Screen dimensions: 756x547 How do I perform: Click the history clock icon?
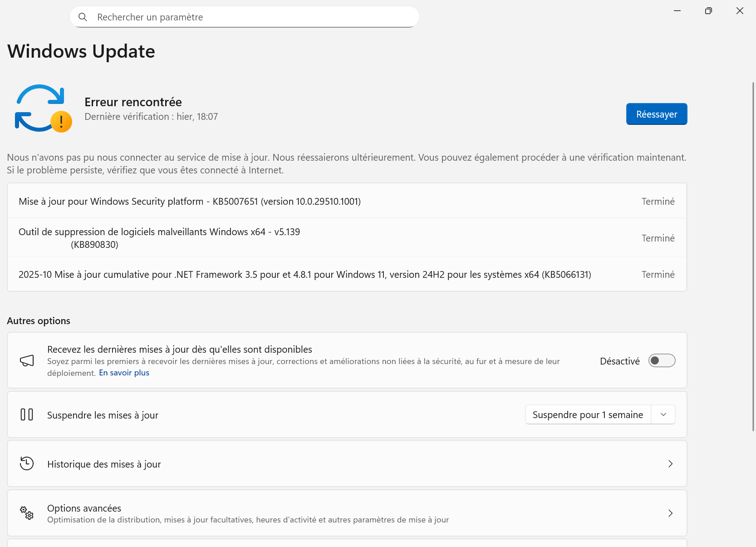point(27,464)
